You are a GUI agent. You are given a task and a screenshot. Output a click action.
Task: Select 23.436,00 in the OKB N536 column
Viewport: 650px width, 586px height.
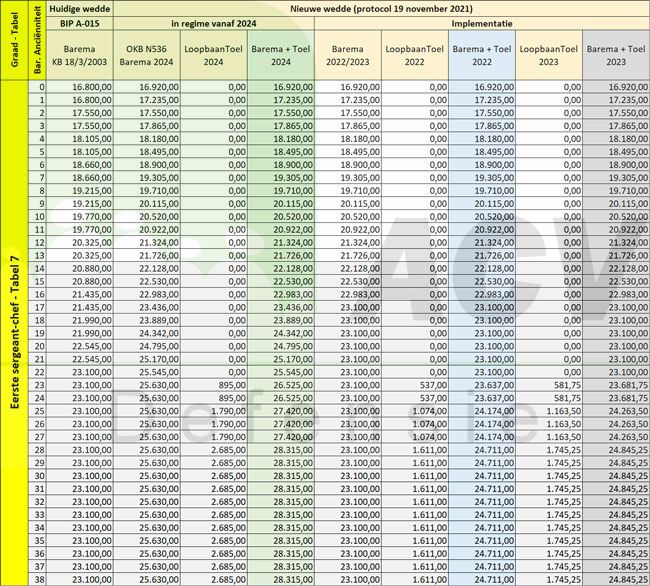click(x=147, y=308)
